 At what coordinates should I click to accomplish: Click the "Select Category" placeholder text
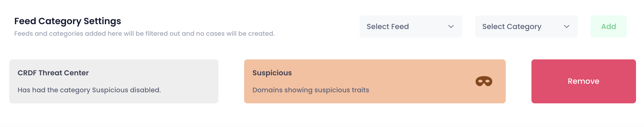[512, 26]
